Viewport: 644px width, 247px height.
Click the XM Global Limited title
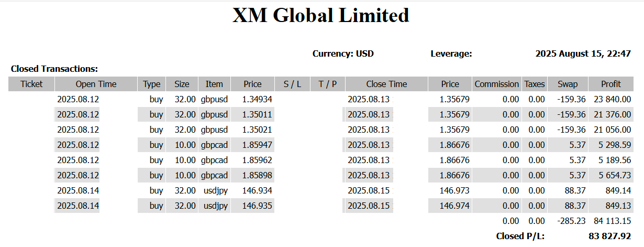tap(321, 15)
